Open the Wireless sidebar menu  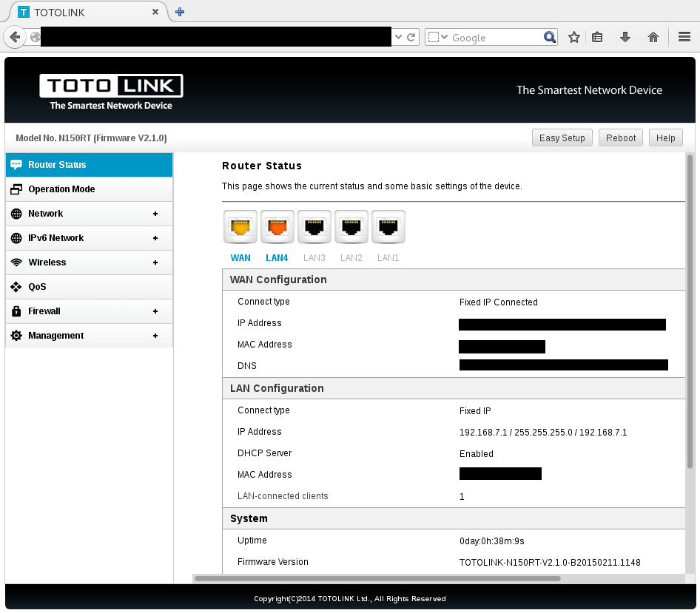tap(90, 263)
